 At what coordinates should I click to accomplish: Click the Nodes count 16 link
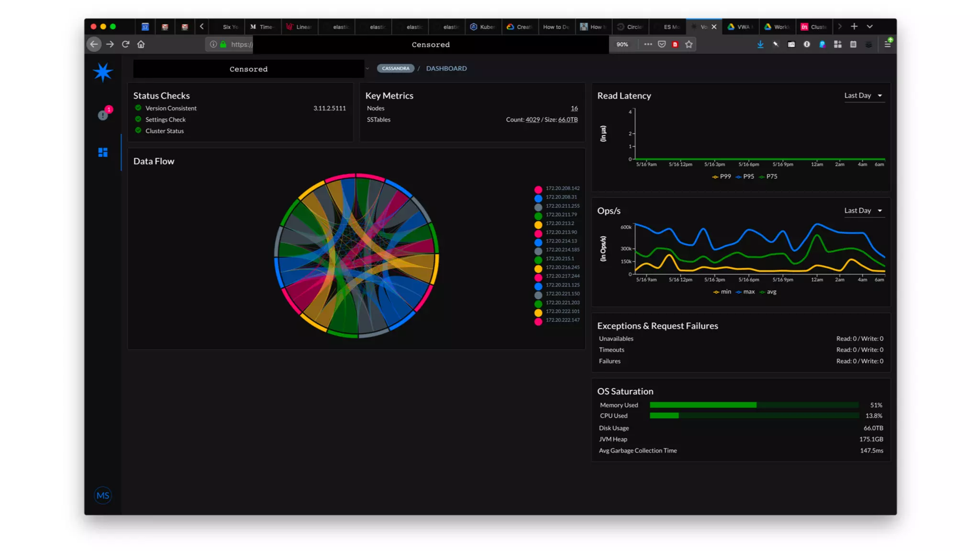point(574,109)
